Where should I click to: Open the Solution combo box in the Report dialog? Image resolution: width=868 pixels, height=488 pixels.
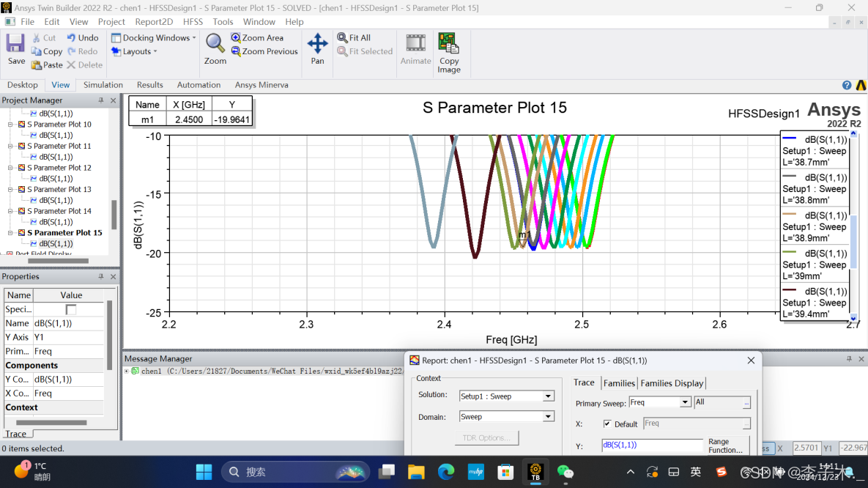[x=506, y=396]
